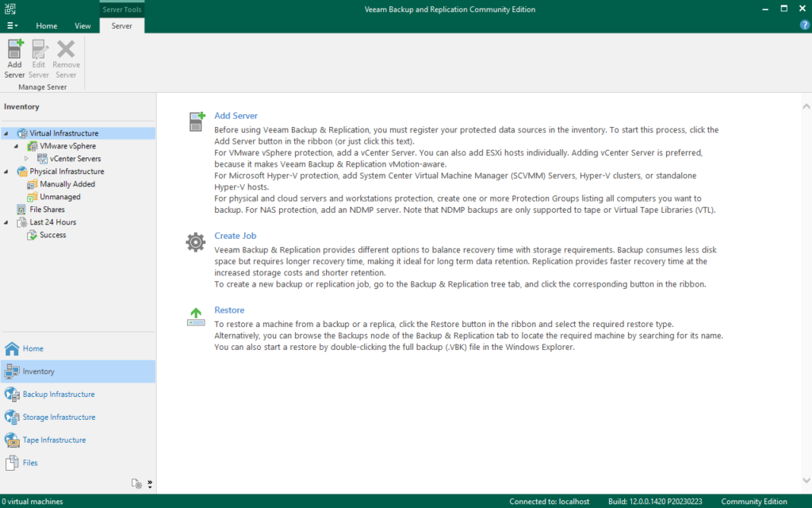Click the Veeam app icon in title bar
Screen dimensions: 812x508
pyautogui.click(x=10, y=9)
